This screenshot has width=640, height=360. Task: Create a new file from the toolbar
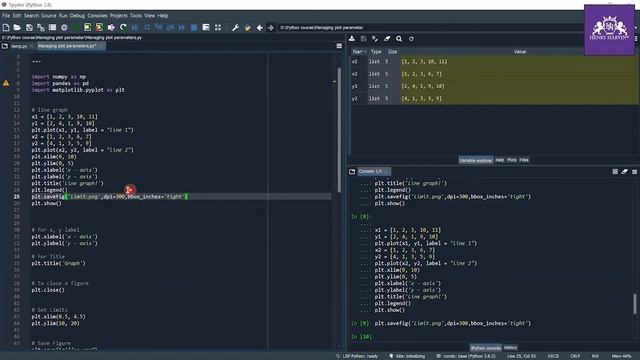[6, 28]
